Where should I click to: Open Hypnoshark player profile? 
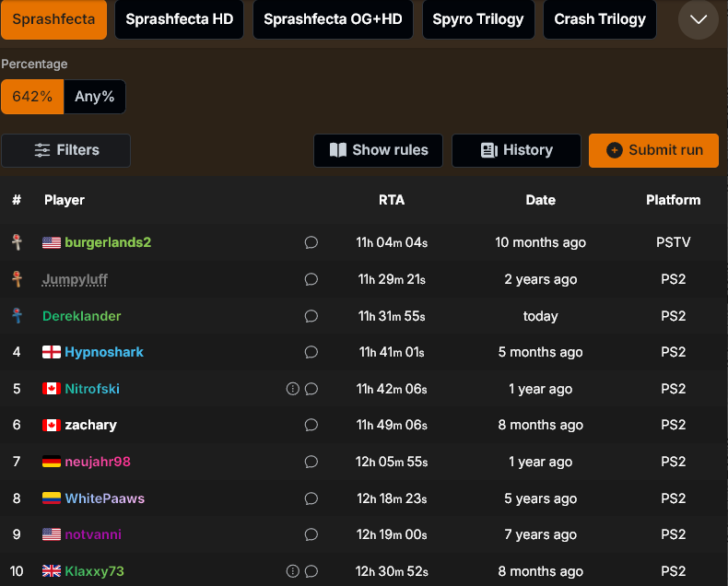[104, 352]
